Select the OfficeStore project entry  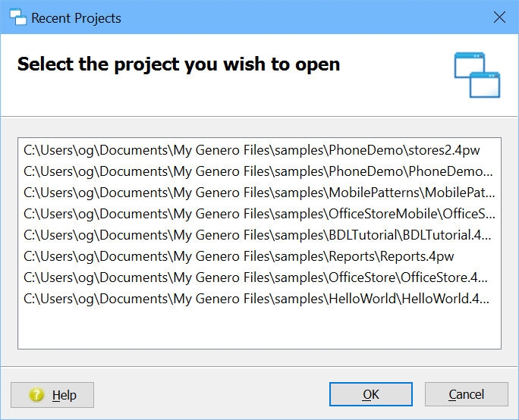pos(256,277)
